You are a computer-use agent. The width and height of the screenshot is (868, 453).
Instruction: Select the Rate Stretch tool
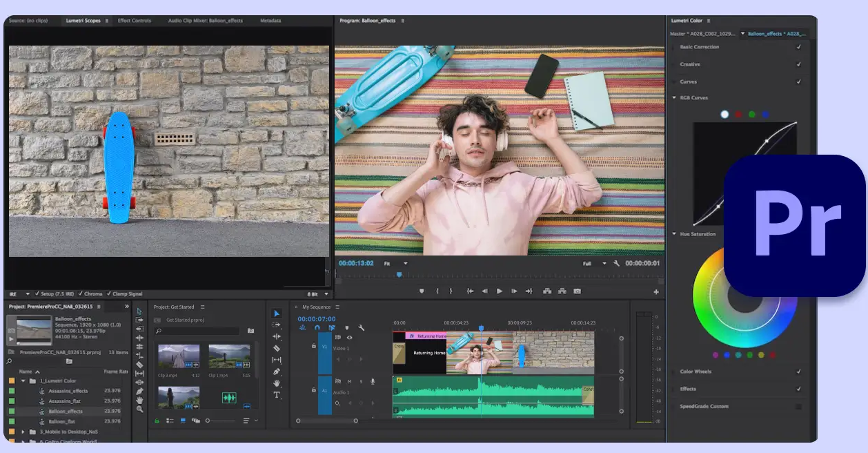click(x=139, y=356)
